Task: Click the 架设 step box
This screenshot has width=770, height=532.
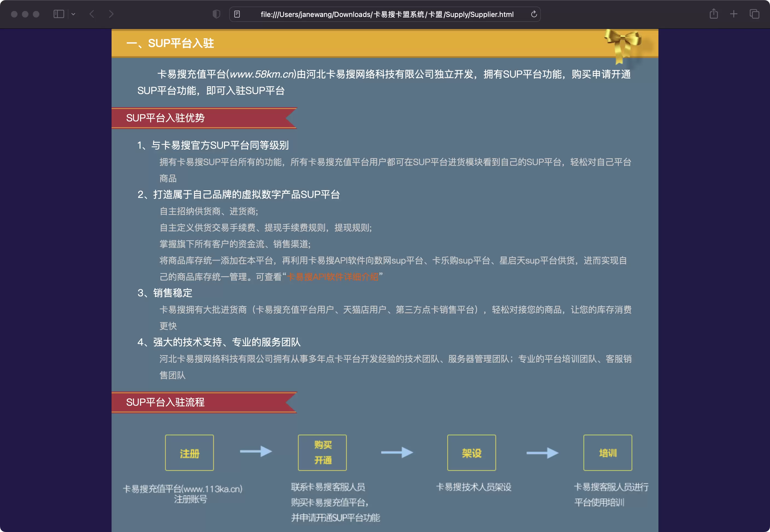Action: tap(471, 453)
